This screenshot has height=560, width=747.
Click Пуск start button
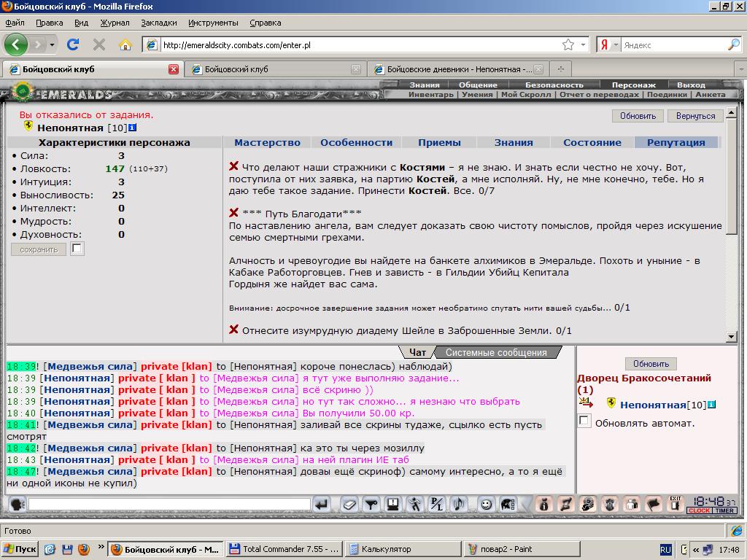pos(20,549)
